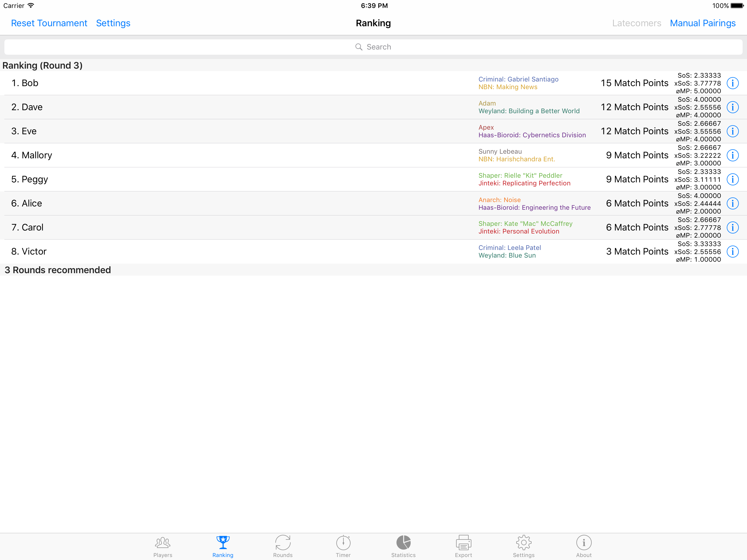The width and height of the screenshot is (747, 560).
Task: Click in the Search field
Action: pos(373,47)
